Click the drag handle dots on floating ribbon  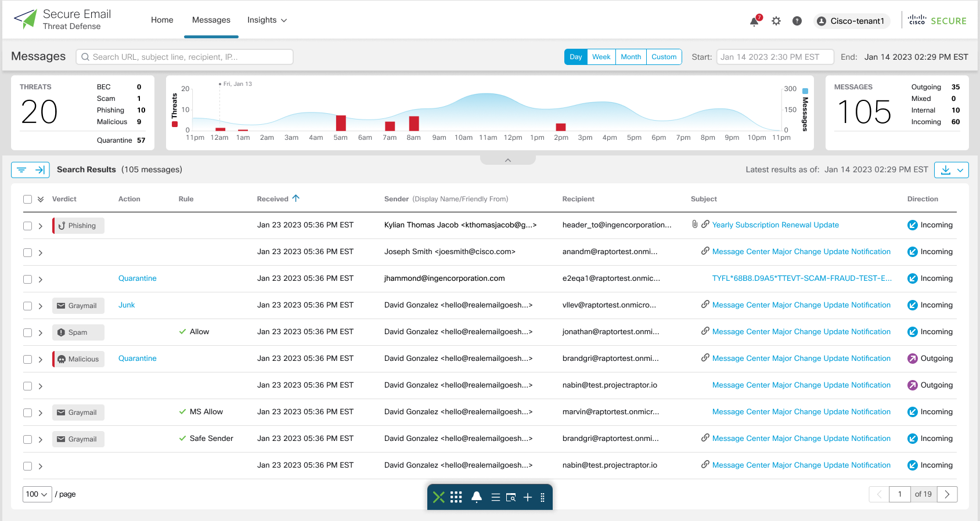[543, 497]
